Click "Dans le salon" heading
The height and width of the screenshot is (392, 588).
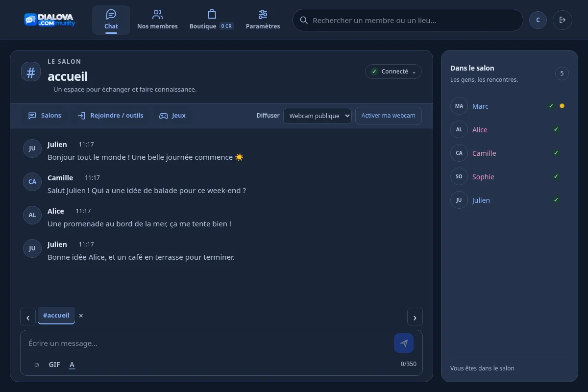coord(472,68)
